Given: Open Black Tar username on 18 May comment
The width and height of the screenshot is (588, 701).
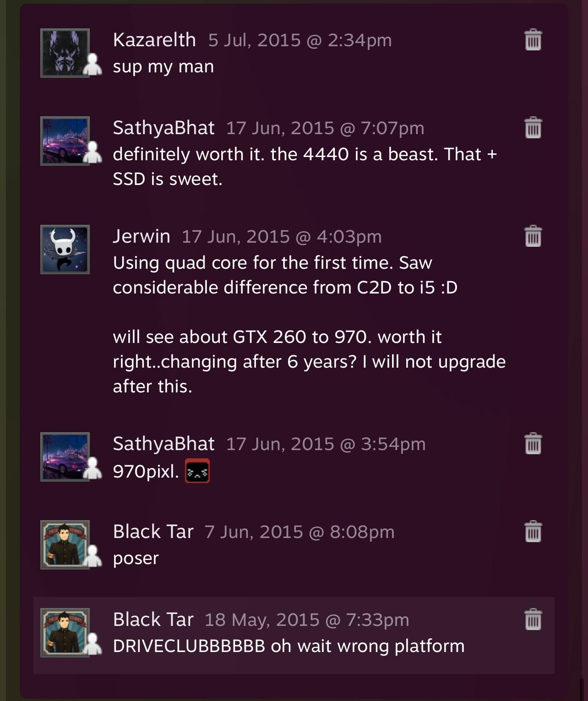Looking at the screenshot, I should 153,619.
